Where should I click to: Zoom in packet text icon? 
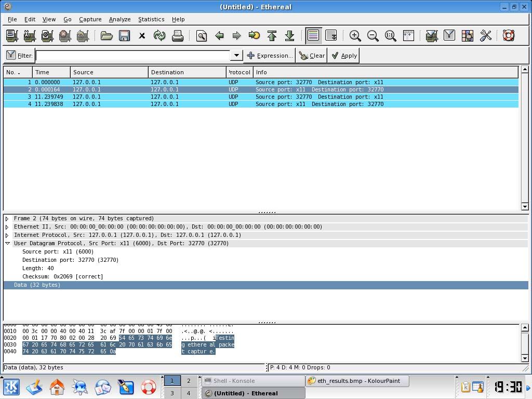click(x=355, y=36)
